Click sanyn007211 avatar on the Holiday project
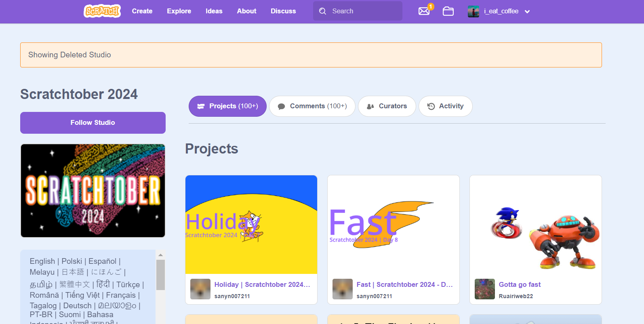 click(x=200, y=289)
